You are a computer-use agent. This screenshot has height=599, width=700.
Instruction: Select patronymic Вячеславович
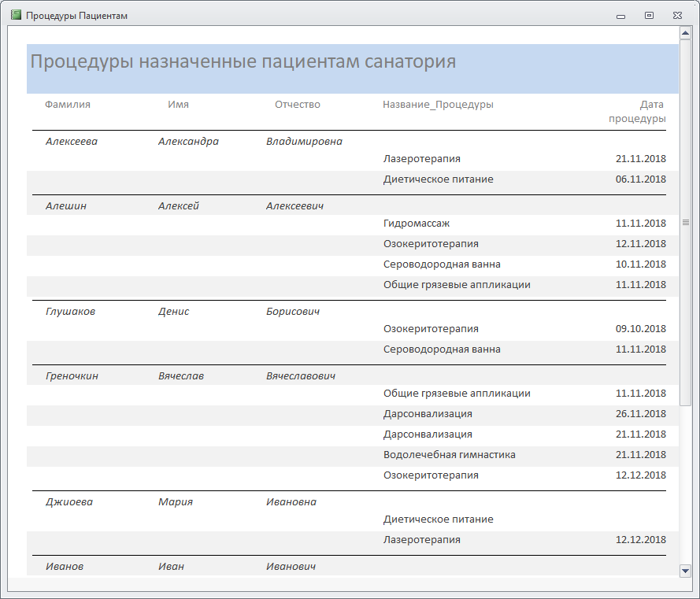pos(301,376)
